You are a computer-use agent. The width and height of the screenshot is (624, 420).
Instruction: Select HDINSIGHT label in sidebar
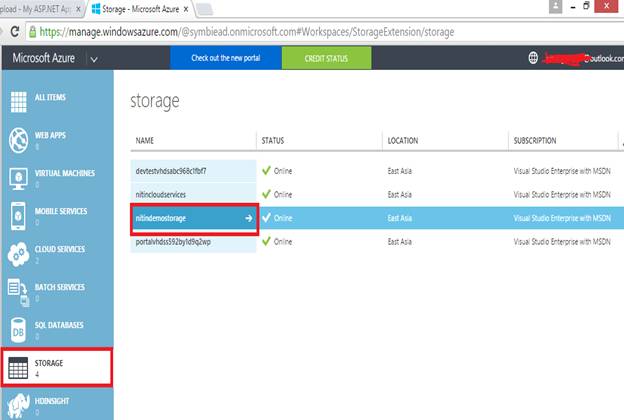coord(52,401)
